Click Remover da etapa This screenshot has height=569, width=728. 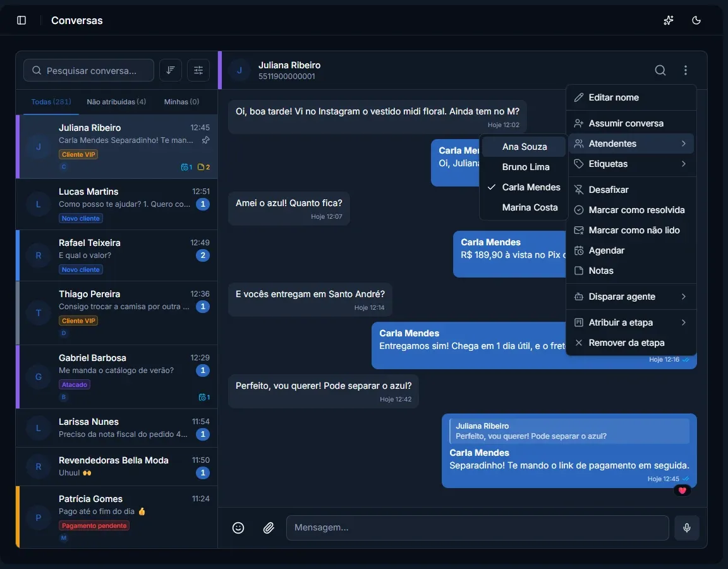coord(631,343)
